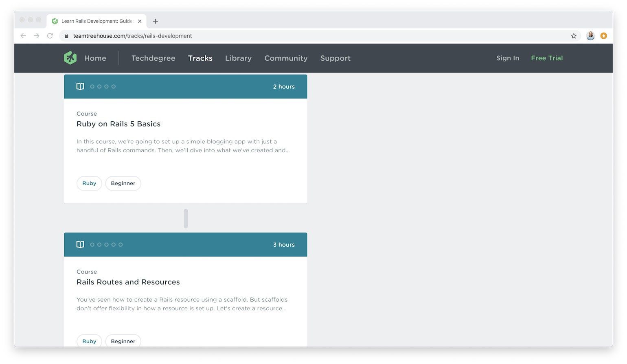
Task: Open the browser profile avatar
Action: pyautogui.click(x=590, y=36)
